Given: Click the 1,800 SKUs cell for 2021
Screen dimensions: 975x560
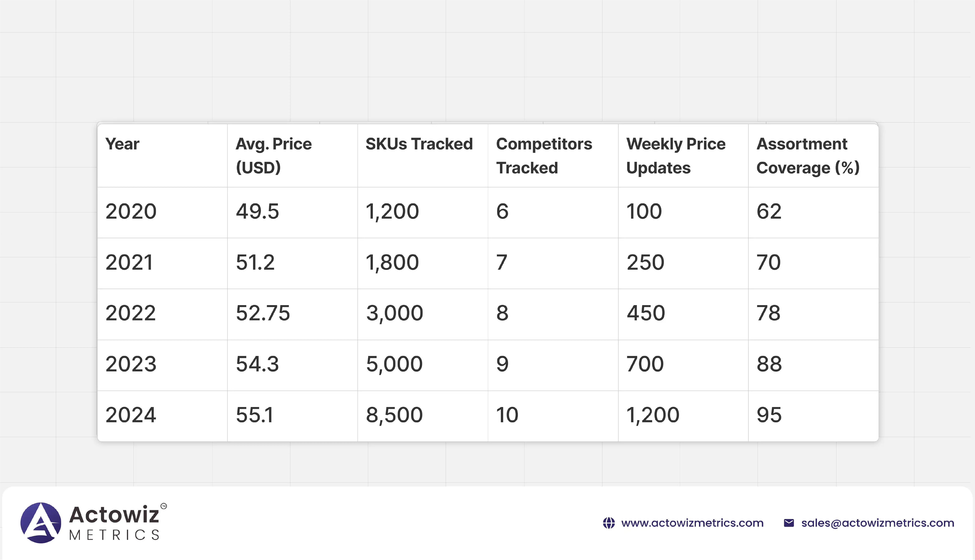Looking at the screenshot, I should (x=392, y=263).
